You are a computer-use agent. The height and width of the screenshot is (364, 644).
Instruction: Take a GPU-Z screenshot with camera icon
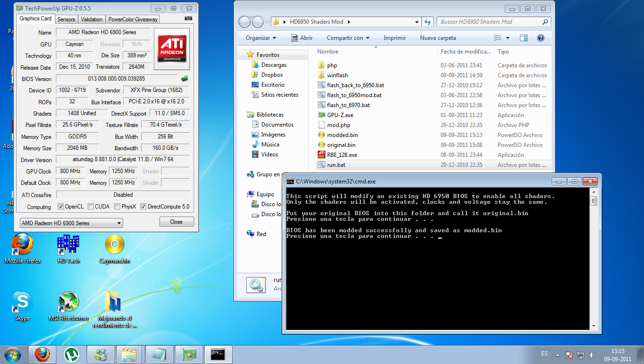pos(188,18)
